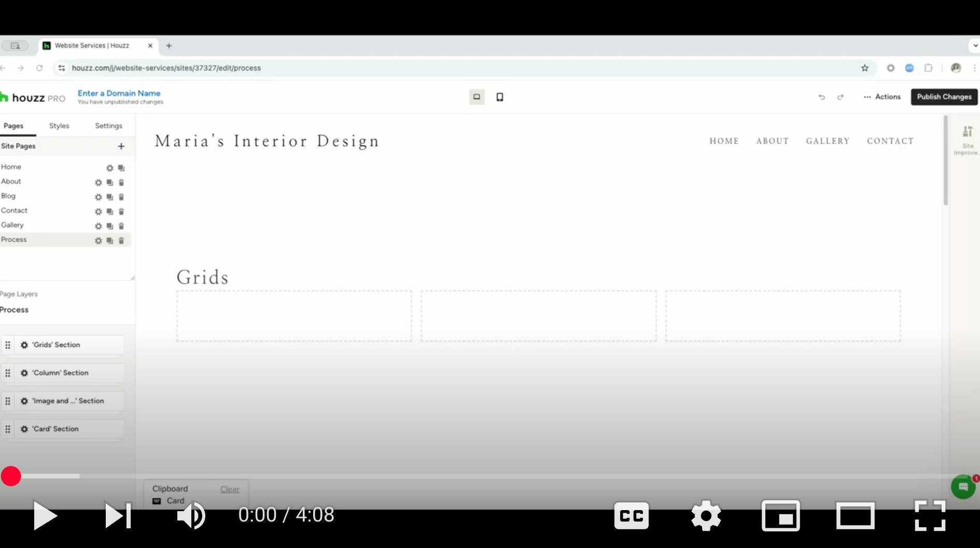Open settings gear for 'Grids' Section layer

coord(24,345)
